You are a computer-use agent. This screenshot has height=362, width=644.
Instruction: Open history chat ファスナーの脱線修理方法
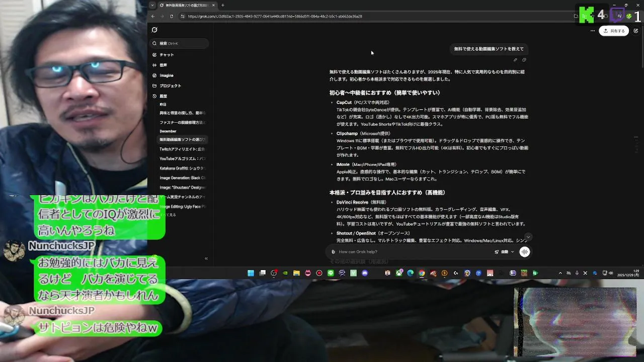tap(183, 122)
